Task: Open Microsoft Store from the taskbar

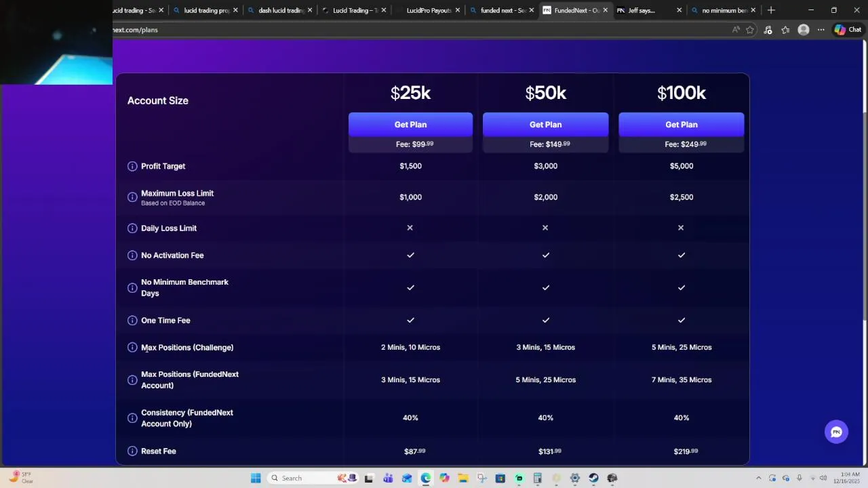Action: point(500,478)
